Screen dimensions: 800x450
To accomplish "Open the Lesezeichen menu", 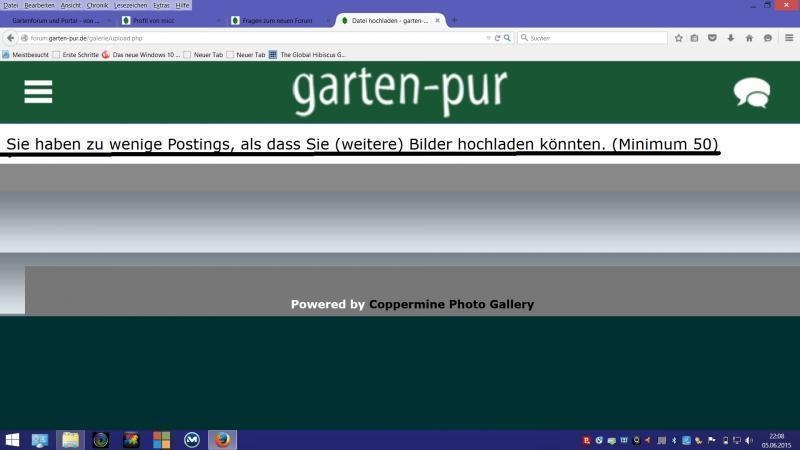I will point(130,5).
